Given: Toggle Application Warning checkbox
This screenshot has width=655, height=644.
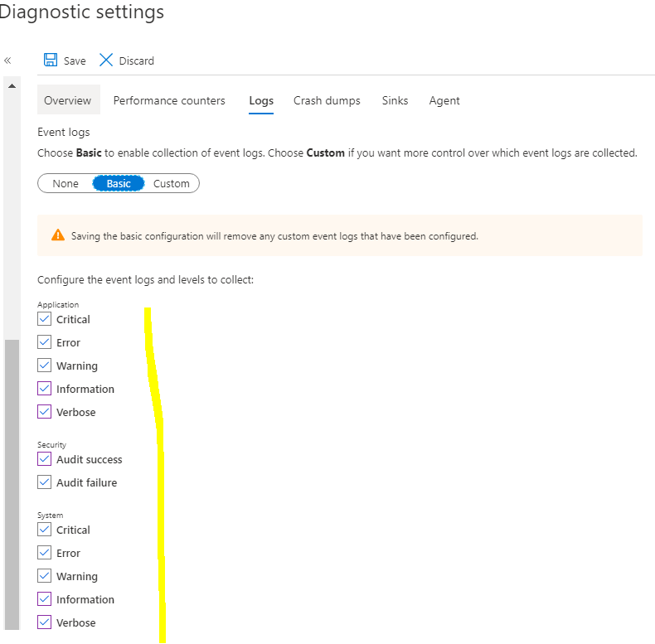Looking at the screenshot, I should (x=44, y=365).
